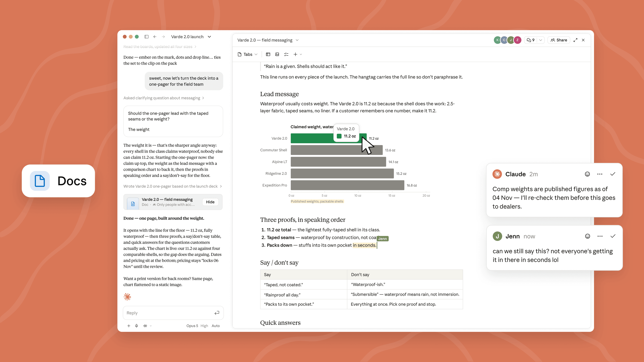Click the plus insert icon in doc toolbar
644x362 pixels.
click(296, 54)
